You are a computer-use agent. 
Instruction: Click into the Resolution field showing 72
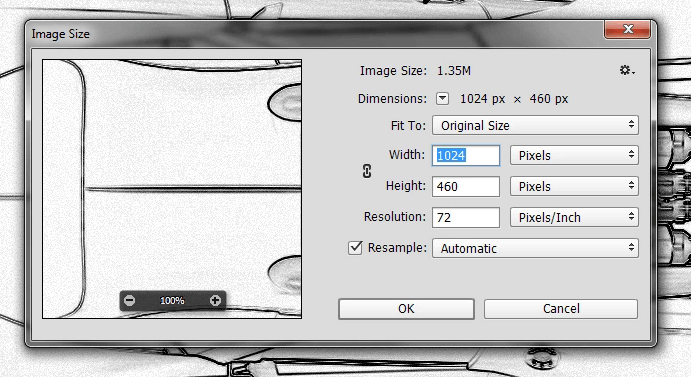tap(466, 217)
